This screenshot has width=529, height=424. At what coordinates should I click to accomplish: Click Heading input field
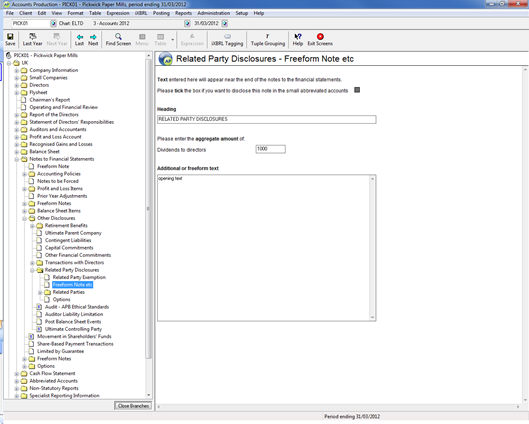(267, 119)
